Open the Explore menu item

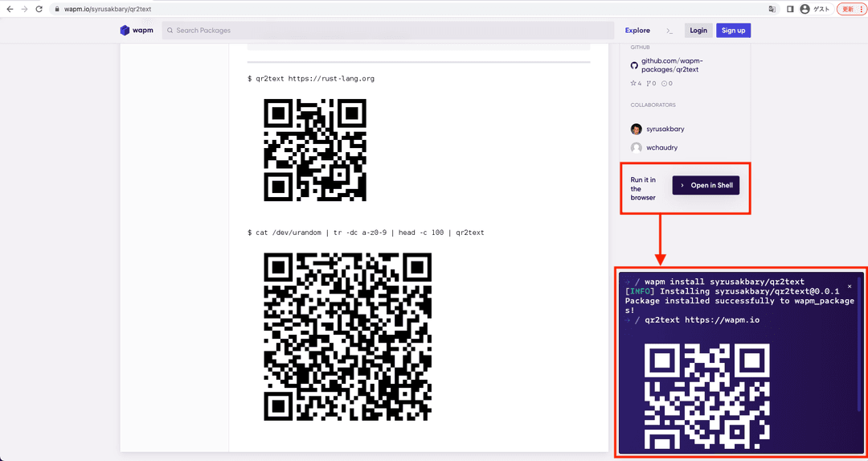tap(637, 31)
